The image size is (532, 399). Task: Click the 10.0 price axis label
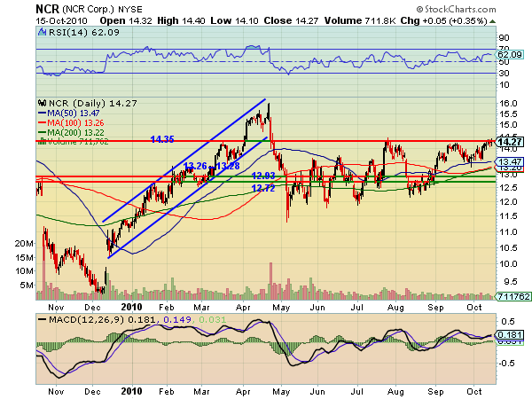click(x=508, y=264)
